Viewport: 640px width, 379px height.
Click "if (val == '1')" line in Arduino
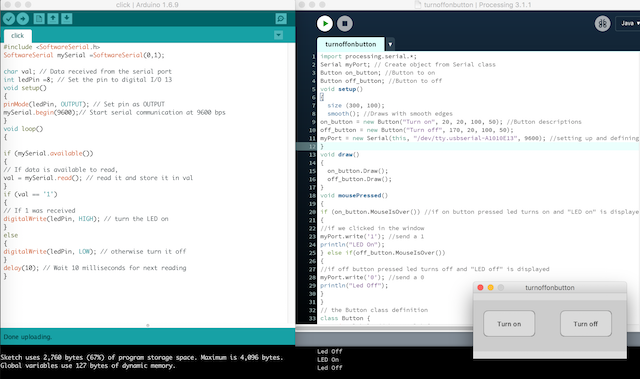point(31,194)
